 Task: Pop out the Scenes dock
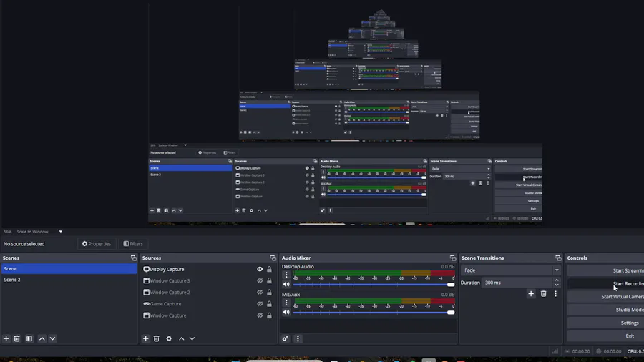coord(134,258)
